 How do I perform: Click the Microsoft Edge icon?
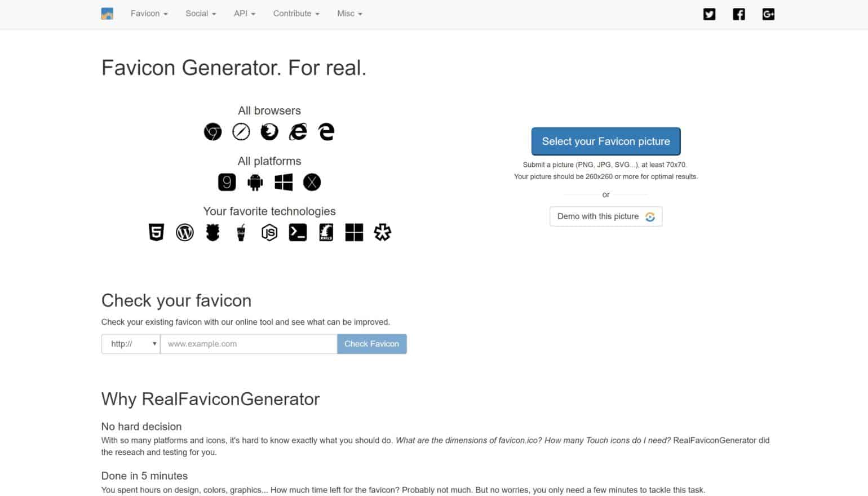click(326, 131)
